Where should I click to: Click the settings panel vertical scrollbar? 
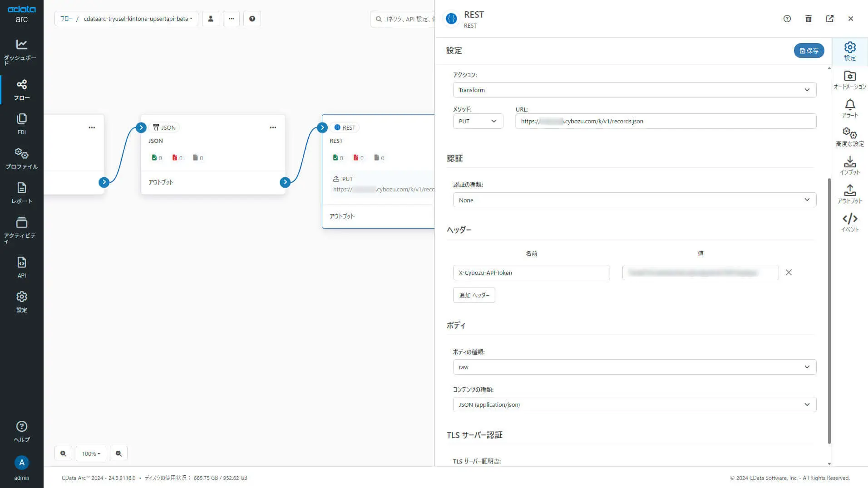pyautogui.click(x=829, y=311)
